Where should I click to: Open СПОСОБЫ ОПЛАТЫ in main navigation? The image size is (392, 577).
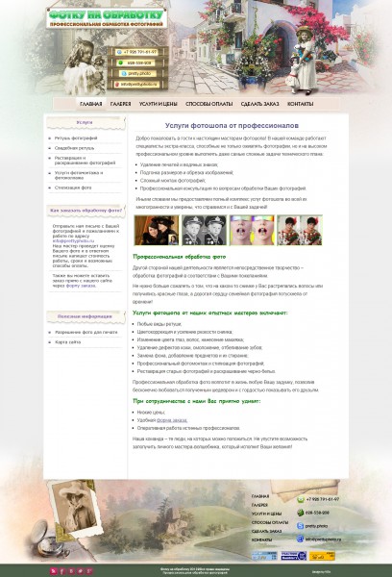[208, 104]
